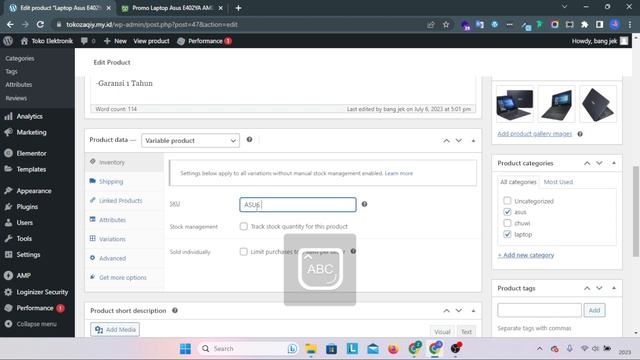Image resolution: width=640 pixels, height=360 pixels.
Task: Open Plugins sidebar item
Action: point(27,207)
